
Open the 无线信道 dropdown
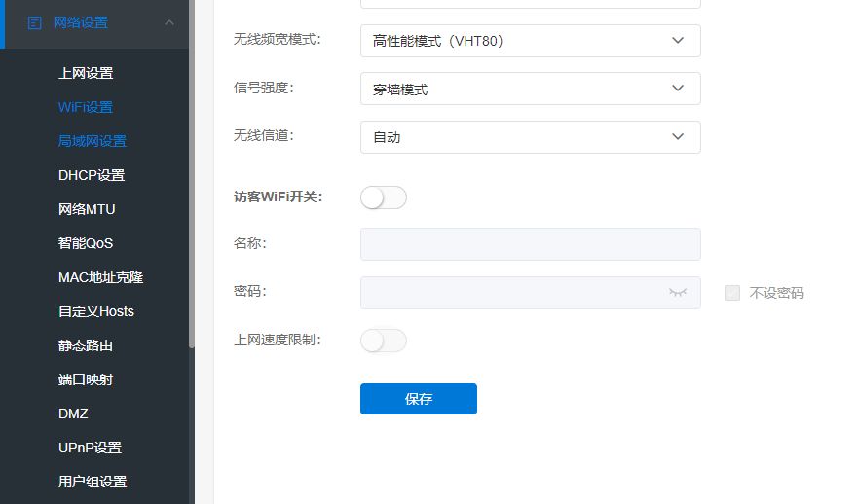coord(530,137)
